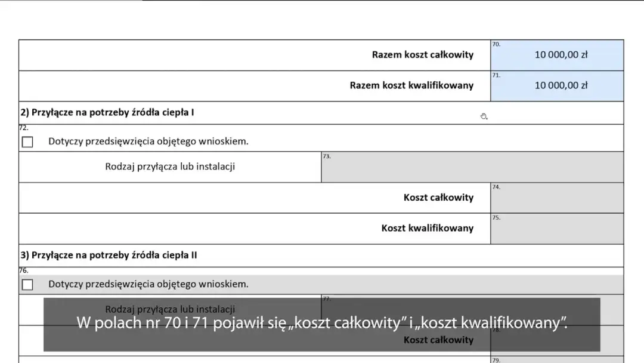Viewport: 644px width, 363px height.
Task: Click the 'Koszt całkowity' label in section 2
Action: pos(439,198)
